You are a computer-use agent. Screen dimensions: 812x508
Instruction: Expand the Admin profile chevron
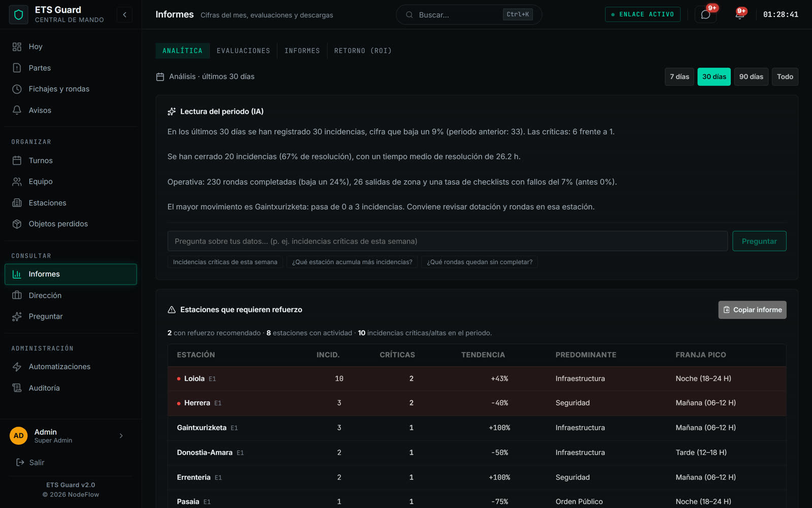pos(121,436)
